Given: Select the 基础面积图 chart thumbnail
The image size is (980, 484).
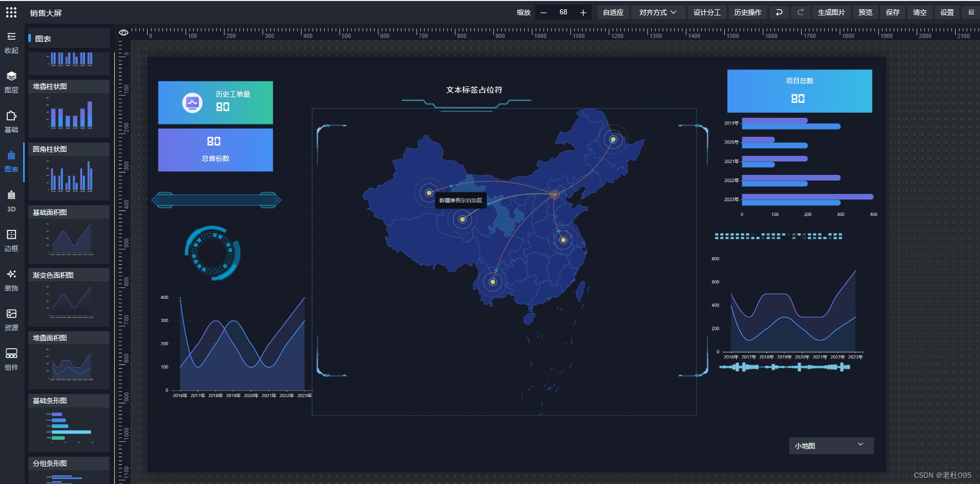Looking at the screenshot, I should 69,235.
